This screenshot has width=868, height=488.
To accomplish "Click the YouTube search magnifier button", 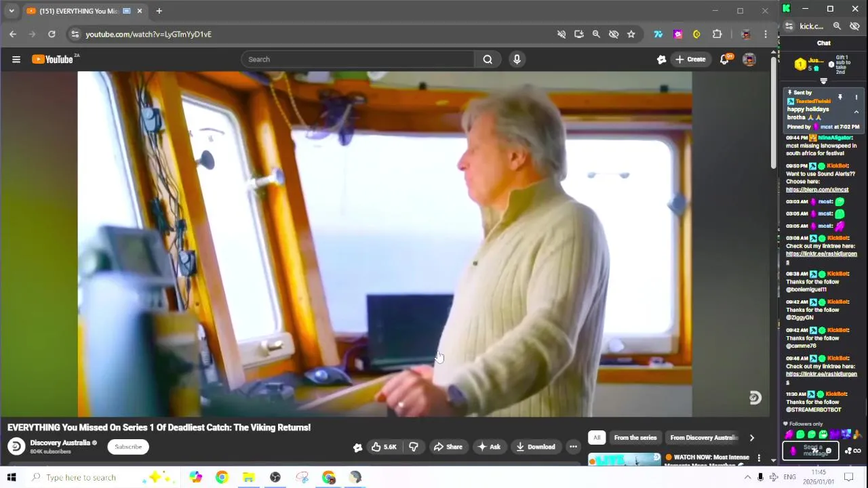I will pos(488,60).
